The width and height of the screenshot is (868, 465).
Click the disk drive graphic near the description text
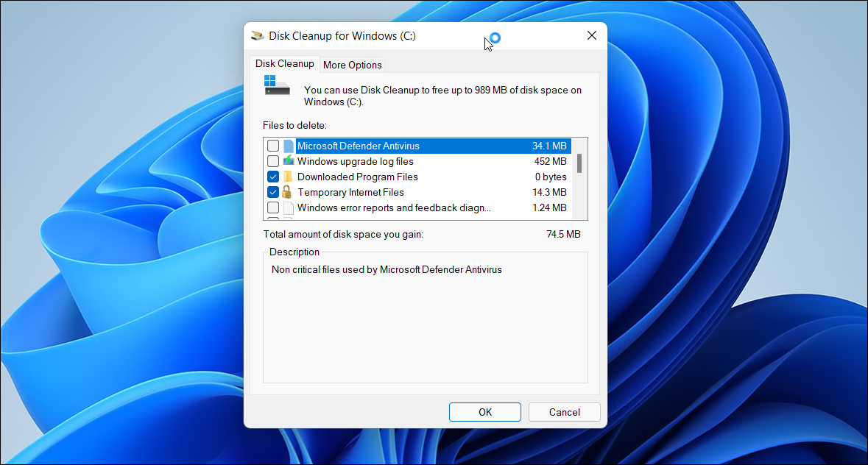pyautogui.click(x=277, y=90)
